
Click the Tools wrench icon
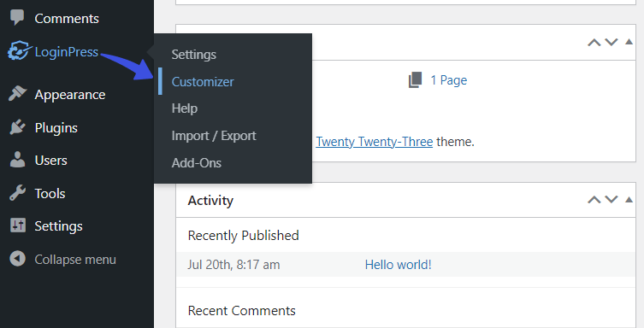[17, 193]
